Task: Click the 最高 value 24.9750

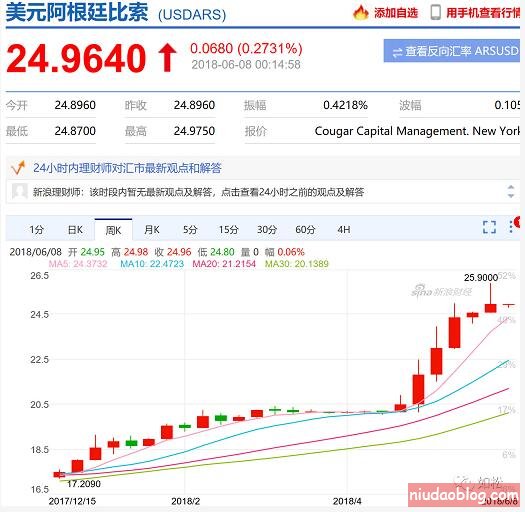Action: [194, 131]
